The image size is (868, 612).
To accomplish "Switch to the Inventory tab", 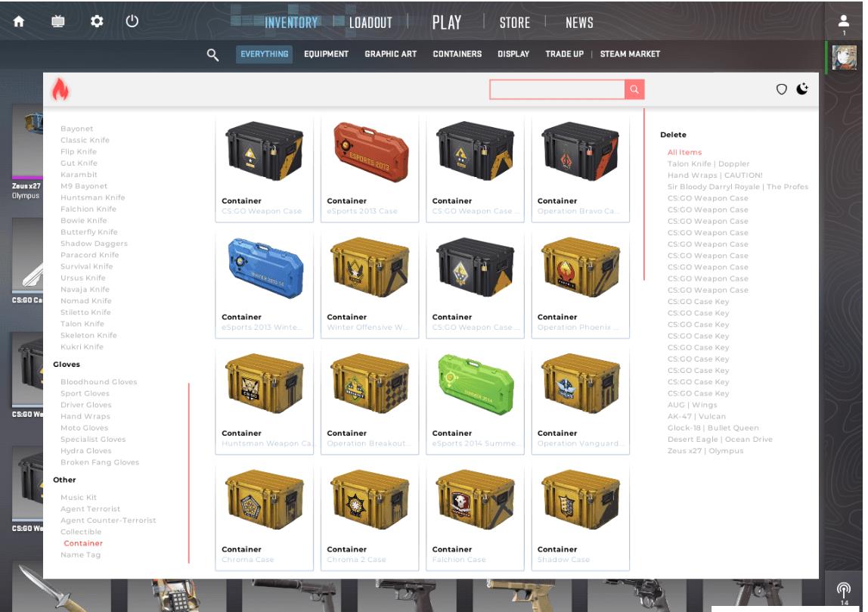I will 291,23.
